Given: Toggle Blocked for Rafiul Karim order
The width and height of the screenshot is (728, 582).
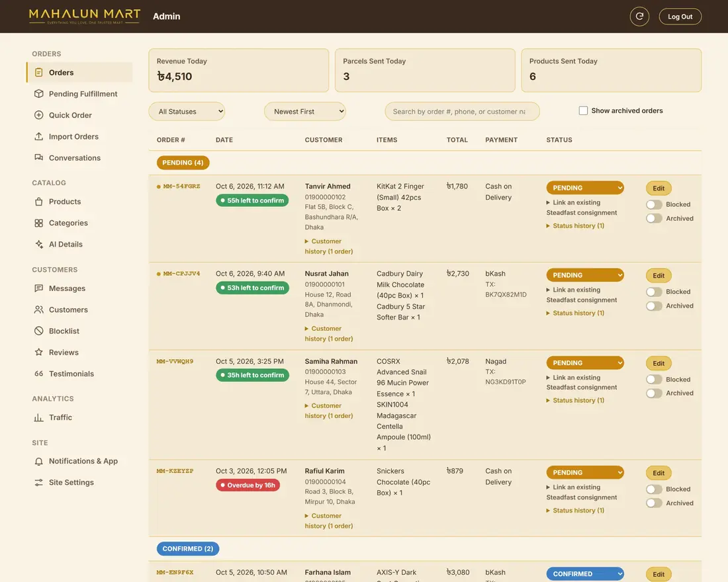Looking at the screenshot, I should coord(654,489).
